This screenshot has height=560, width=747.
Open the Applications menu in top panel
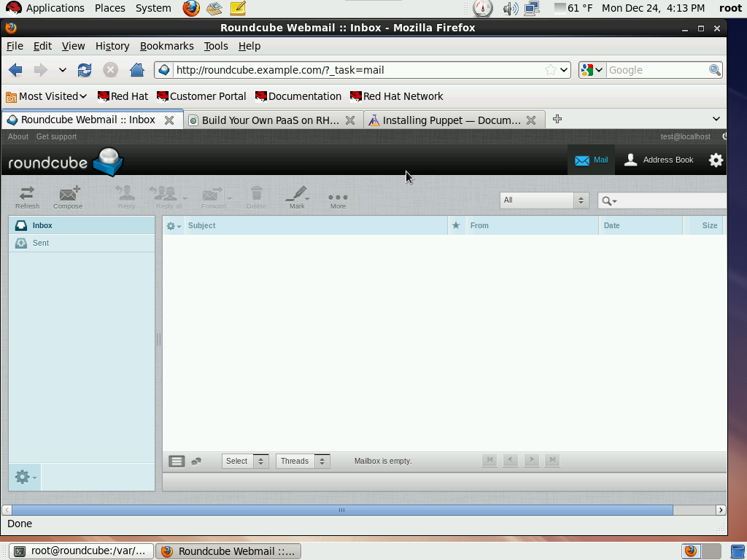coord(45,8)
